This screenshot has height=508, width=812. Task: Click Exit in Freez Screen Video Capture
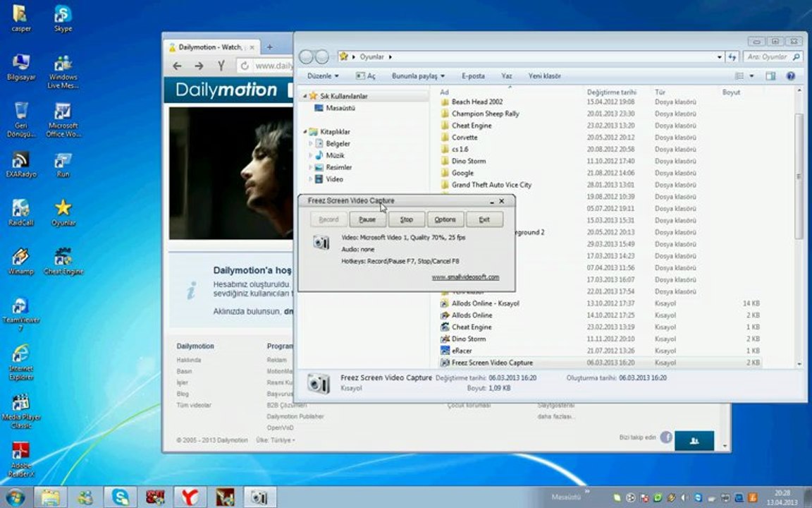[484, 219]
